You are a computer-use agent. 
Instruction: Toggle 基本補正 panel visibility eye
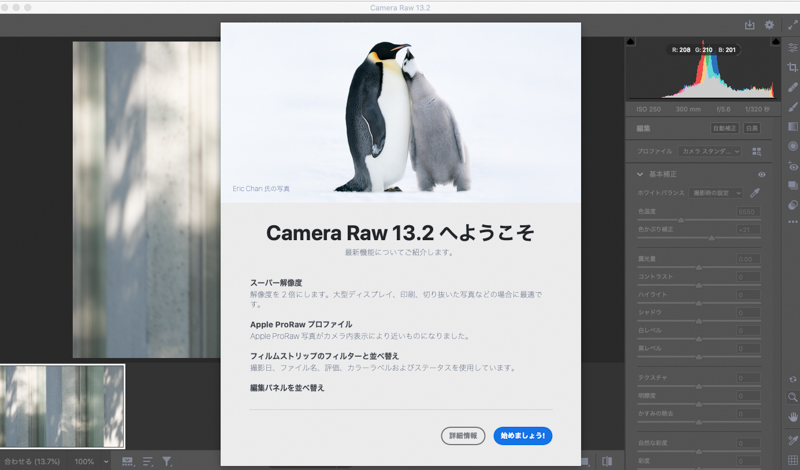tap(761, 175)
